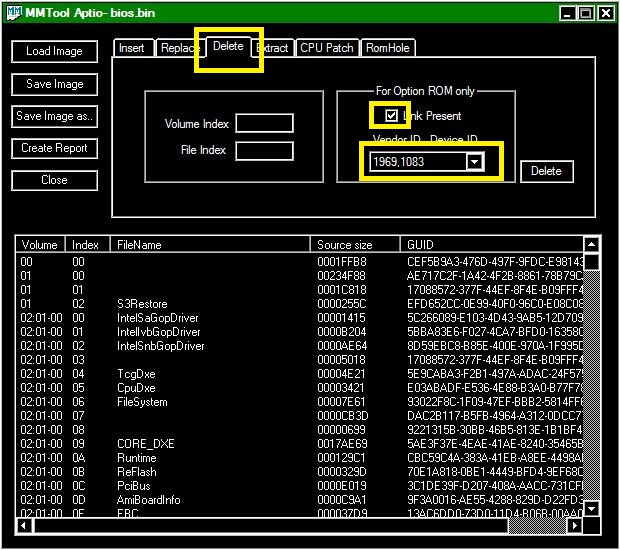Click GUID starting with CEF5B9A3-476D
Screen dimensions: 620x550
(495, 262)
